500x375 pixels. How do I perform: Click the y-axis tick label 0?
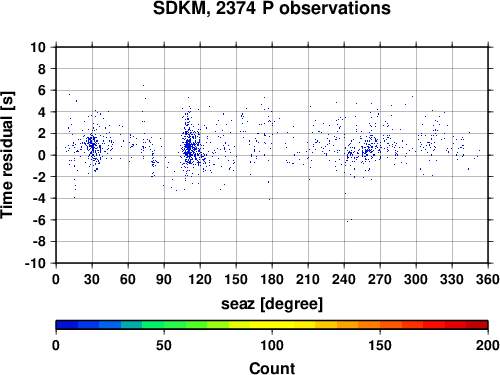(42, 155)
